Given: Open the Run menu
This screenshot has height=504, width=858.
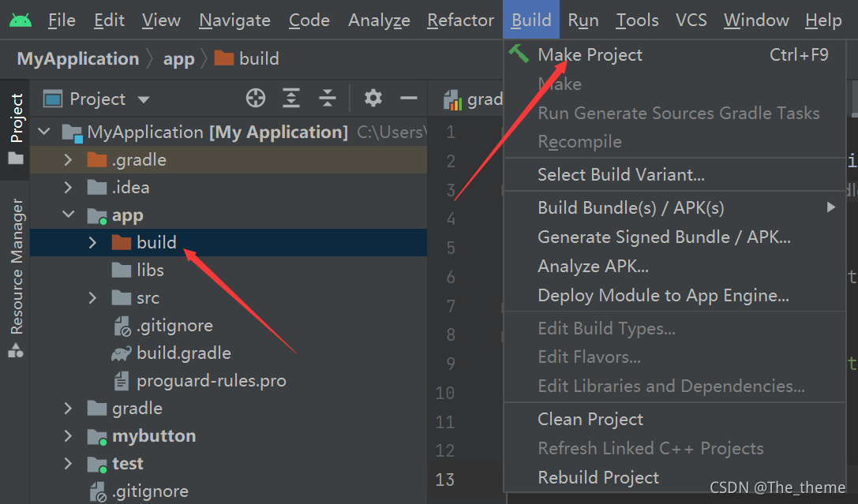Looking at the screenshot, I should tap(583, 21).
